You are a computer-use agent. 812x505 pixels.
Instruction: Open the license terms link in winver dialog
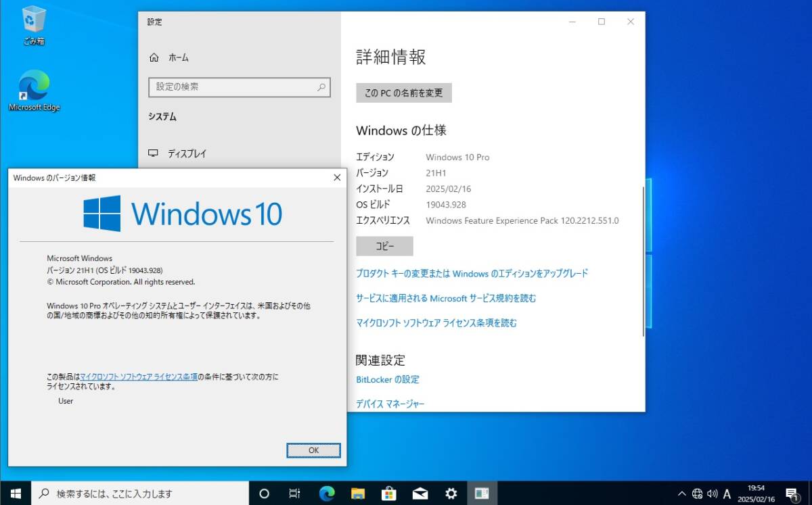(139, 377)
